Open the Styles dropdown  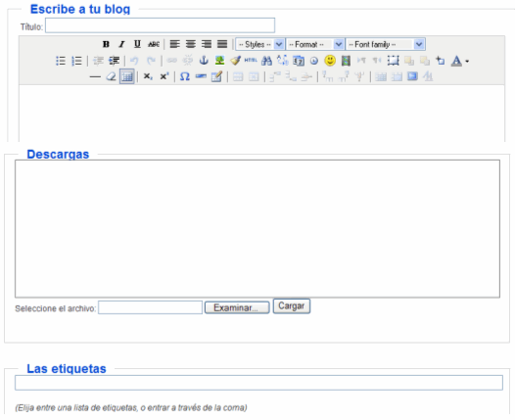click(x=259, y=44)
